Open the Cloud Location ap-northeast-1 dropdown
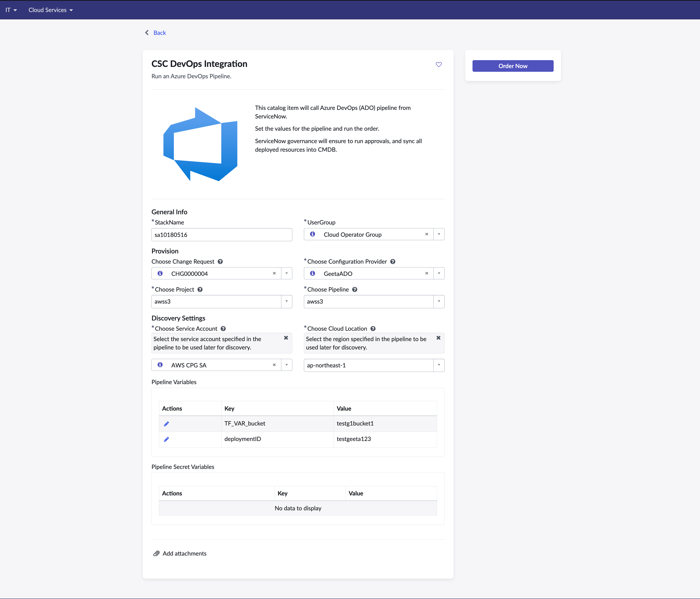The image size is (700, 599). click(x=439, y=365)
